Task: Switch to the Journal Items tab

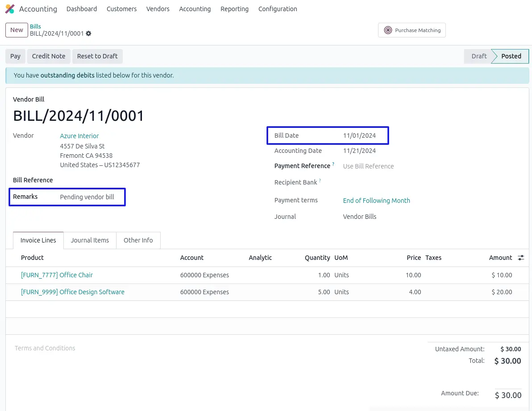Action: [90, 240]
